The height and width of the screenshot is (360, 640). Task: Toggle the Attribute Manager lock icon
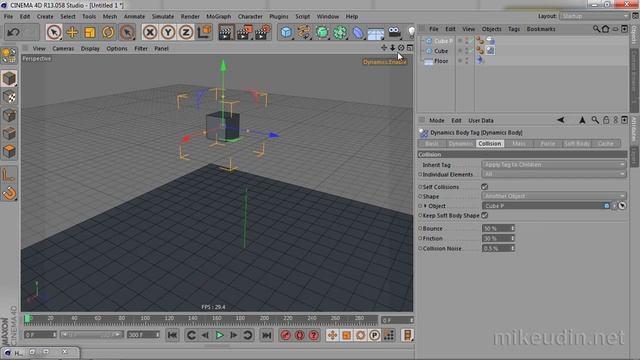[606, 120]
